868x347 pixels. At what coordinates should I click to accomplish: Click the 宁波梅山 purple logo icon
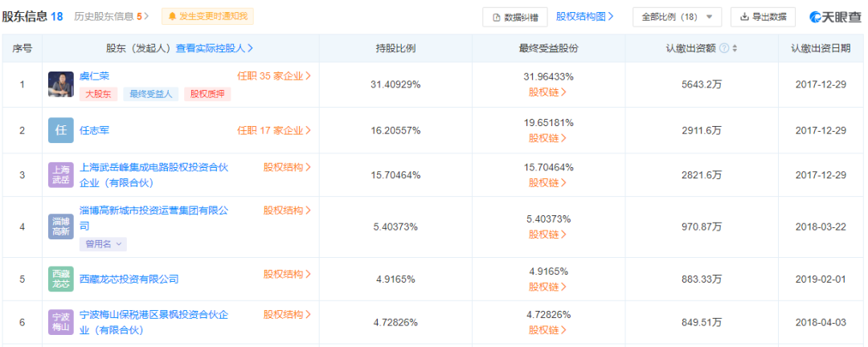tap(61, 321)
